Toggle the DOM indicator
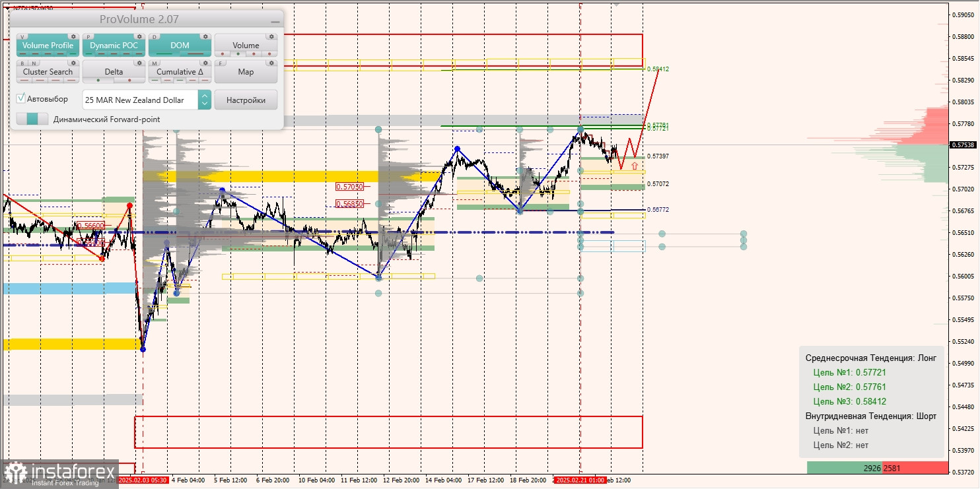This screenshot has width=980, height=489. 180,46
